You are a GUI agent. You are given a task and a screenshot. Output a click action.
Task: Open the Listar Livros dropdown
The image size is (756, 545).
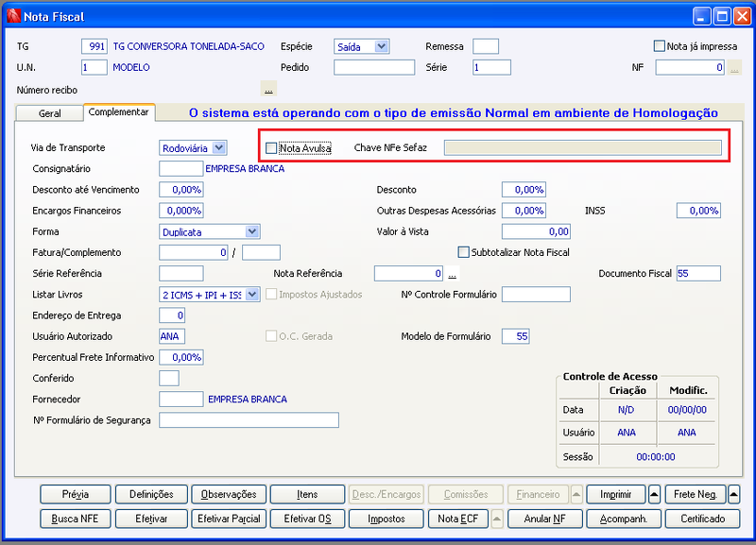[x=210, y=295]
